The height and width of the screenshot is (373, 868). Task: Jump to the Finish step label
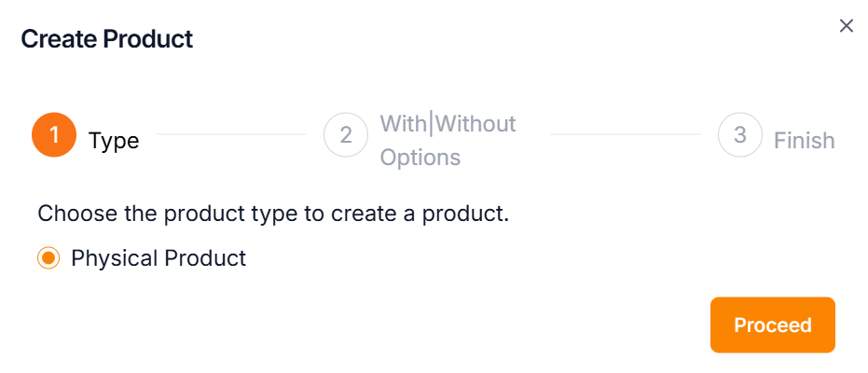(804, 141)
